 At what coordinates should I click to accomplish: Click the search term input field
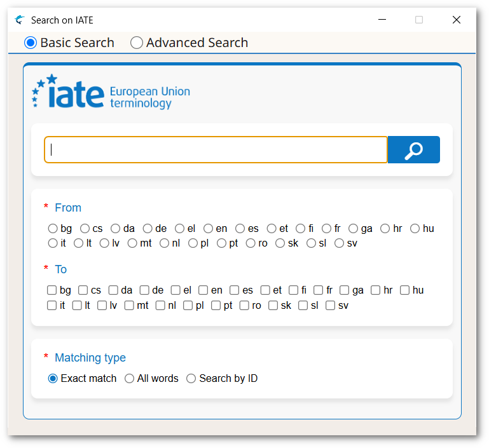click(216, 150)
